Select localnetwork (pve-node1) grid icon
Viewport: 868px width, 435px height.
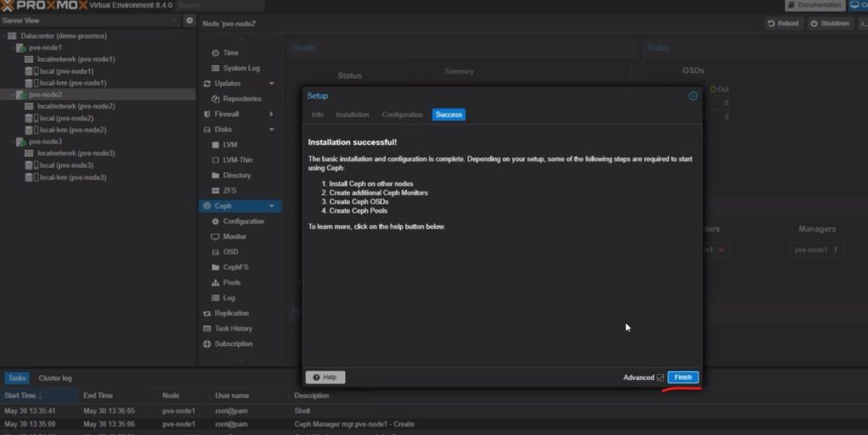29,59
